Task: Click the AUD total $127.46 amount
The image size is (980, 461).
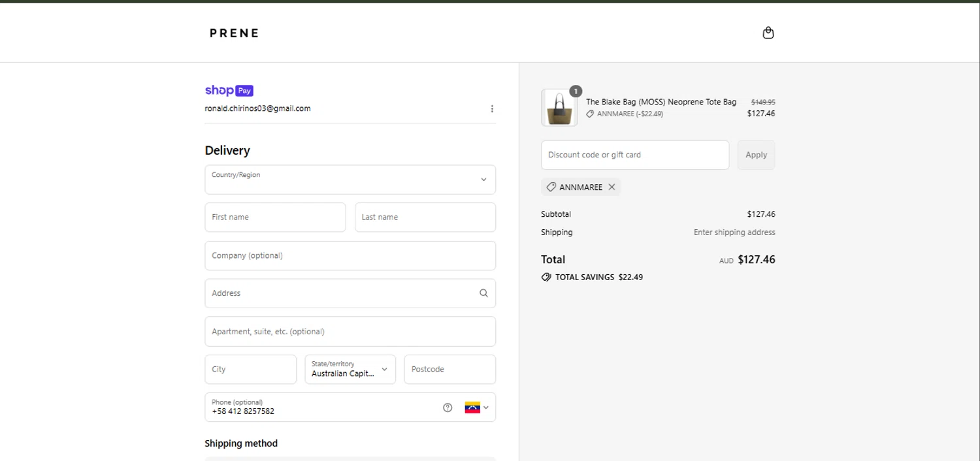Action: coord(757,259)
